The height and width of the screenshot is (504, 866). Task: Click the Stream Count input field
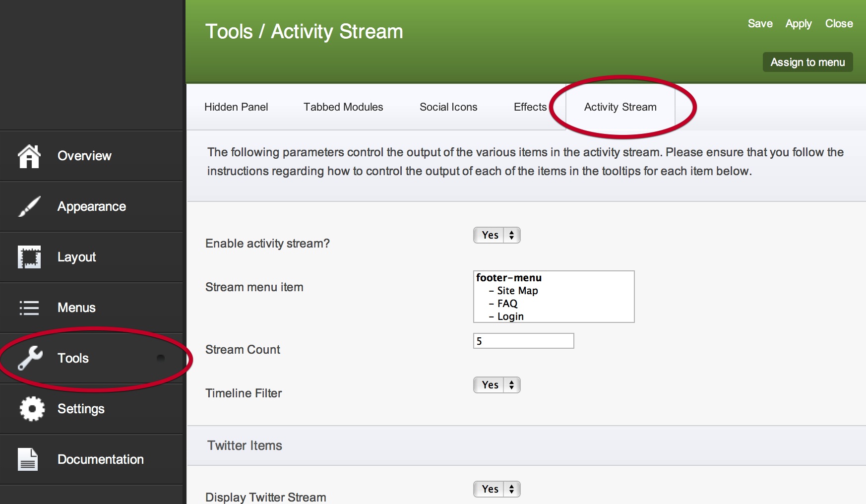click(x=524, y=341)
